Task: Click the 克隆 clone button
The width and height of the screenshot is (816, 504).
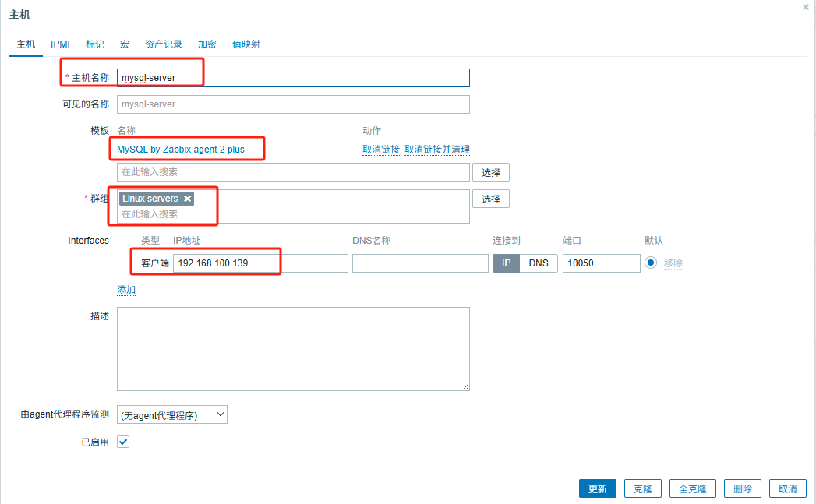Action: [643, 488]
